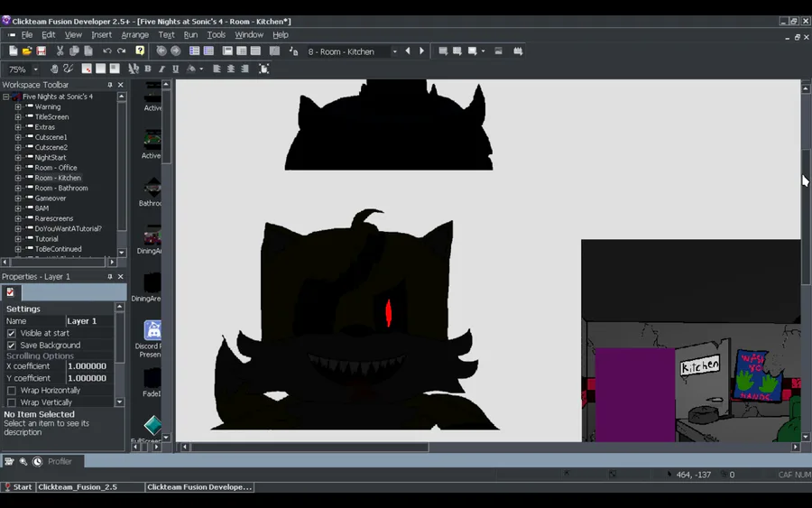Select Cutscene1 frame in tree

[x=51, y=137]
